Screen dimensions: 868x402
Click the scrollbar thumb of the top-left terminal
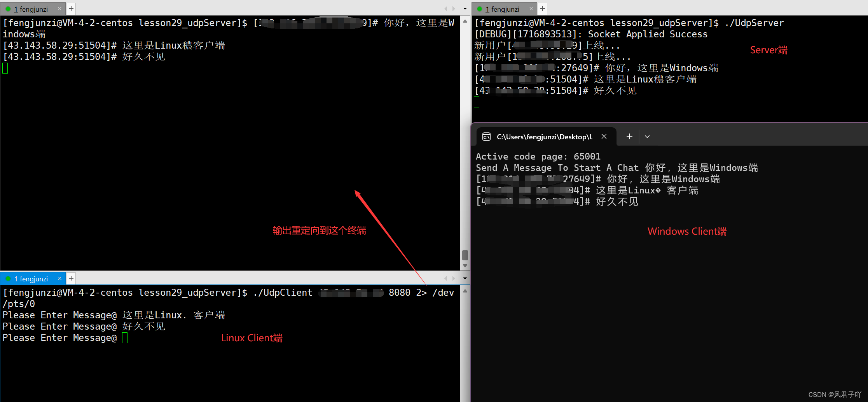(465, 255)
